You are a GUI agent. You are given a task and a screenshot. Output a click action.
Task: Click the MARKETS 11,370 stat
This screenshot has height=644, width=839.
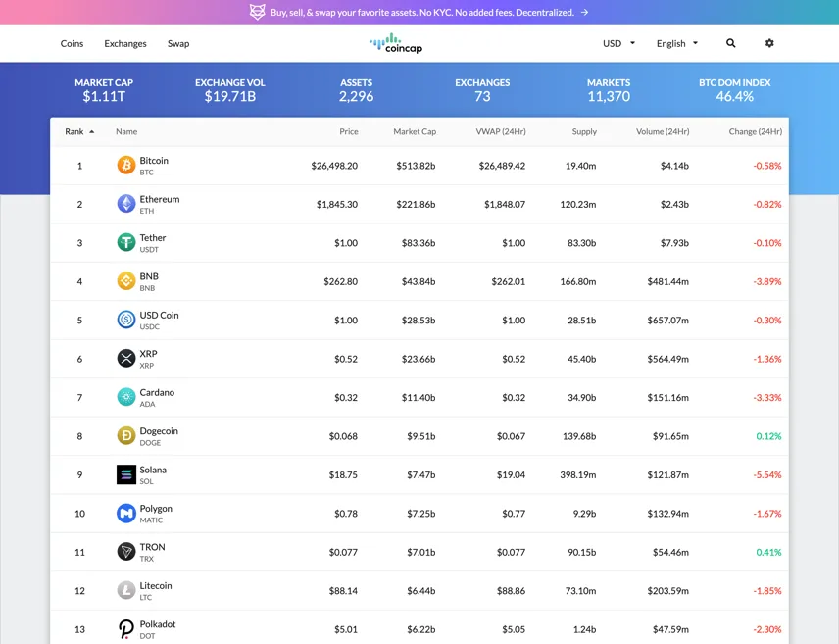[x=609, y=90]
